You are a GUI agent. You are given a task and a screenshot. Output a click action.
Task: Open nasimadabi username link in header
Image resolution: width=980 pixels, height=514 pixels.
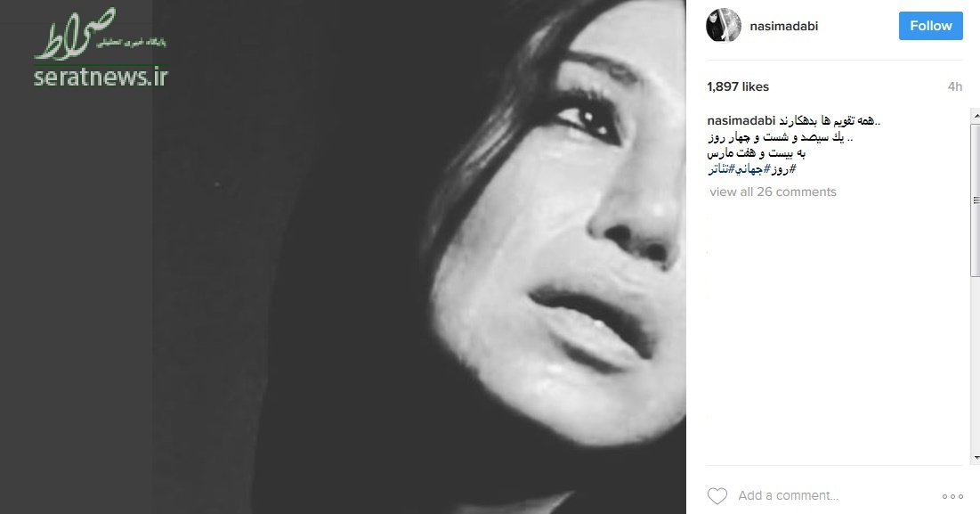pyautogui.click(x=784, y=26)
